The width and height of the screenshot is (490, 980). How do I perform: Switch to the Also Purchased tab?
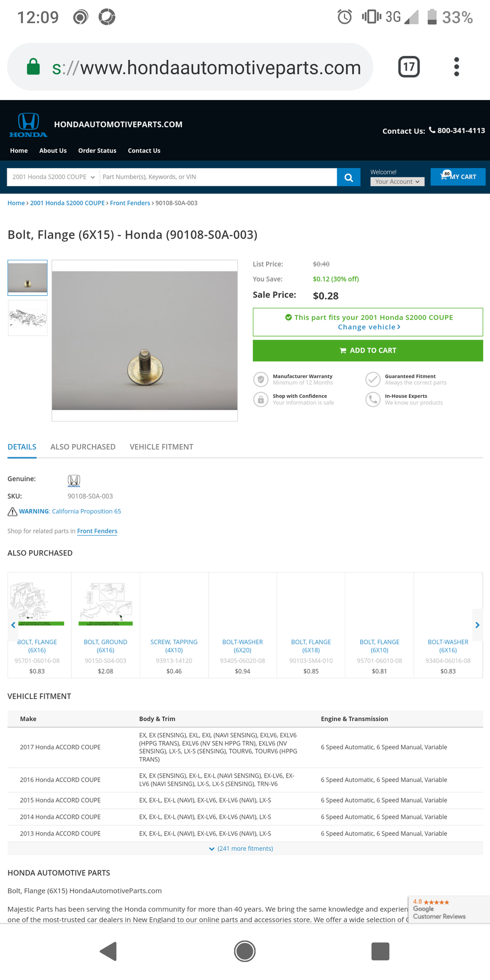pyautogui.click(x=83, y=447)
